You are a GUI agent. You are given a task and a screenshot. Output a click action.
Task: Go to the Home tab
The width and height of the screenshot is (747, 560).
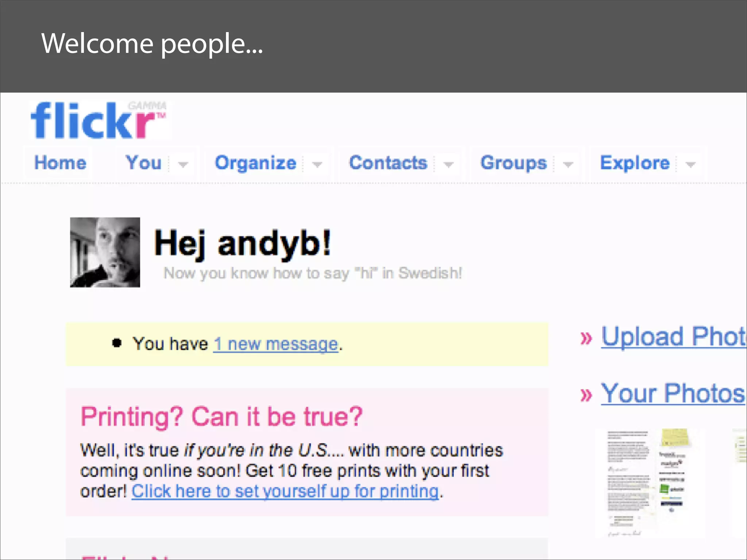pos(60,163)
